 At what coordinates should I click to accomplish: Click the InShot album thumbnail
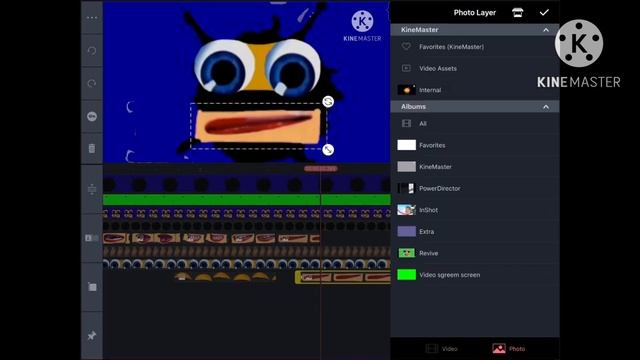[x=407, y=210]
